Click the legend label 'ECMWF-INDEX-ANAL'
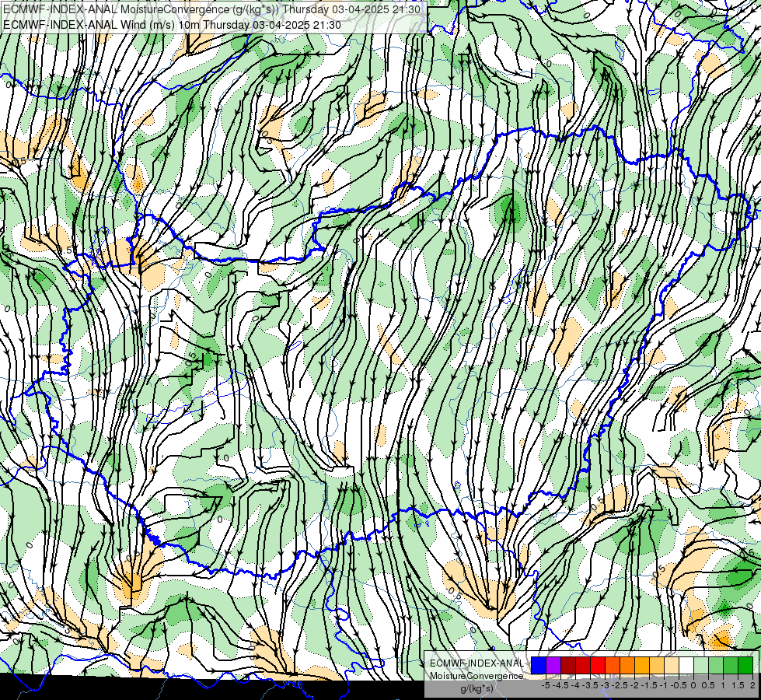Viewport: 761px width, 700px height. tap(476, 663)
